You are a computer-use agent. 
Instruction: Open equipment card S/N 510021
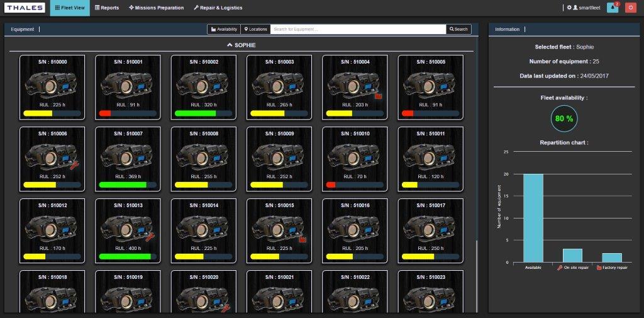point(279,292)
